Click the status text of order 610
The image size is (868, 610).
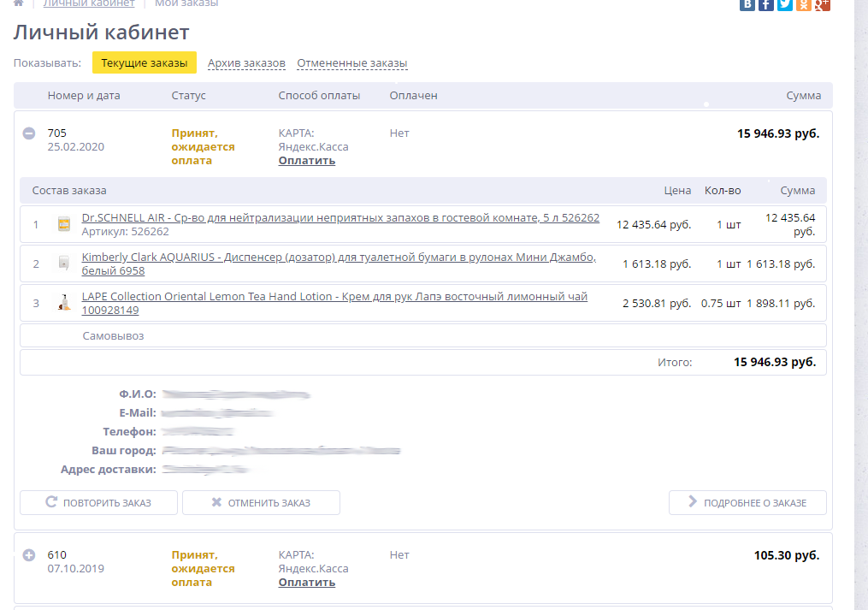[x=204, y=568]
